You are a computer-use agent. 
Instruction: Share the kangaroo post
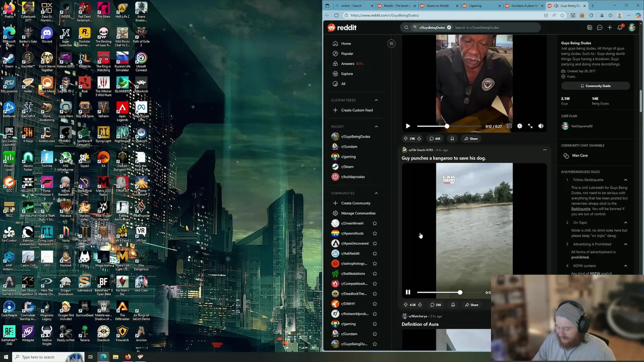(471, 305)
